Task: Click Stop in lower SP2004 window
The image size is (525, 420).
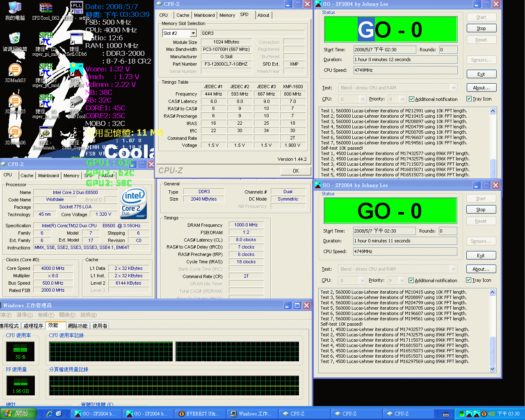Action: [x=481, y=210]
